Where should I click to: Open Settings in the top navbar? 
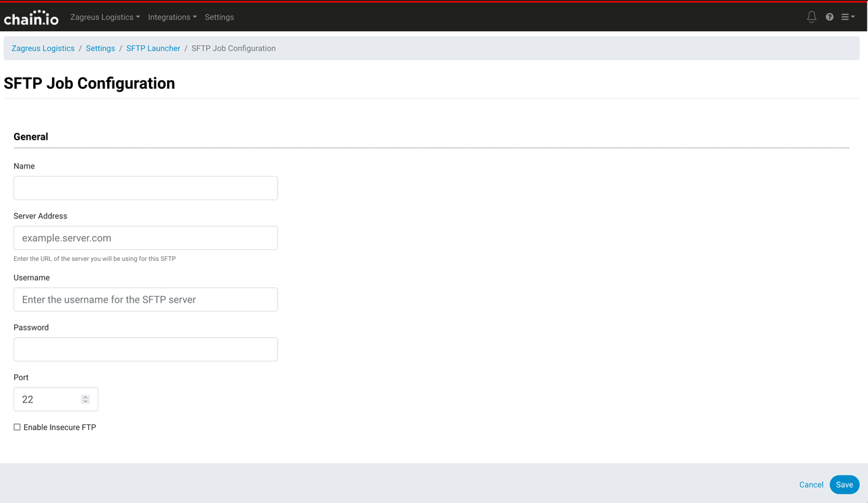(220, 17)
